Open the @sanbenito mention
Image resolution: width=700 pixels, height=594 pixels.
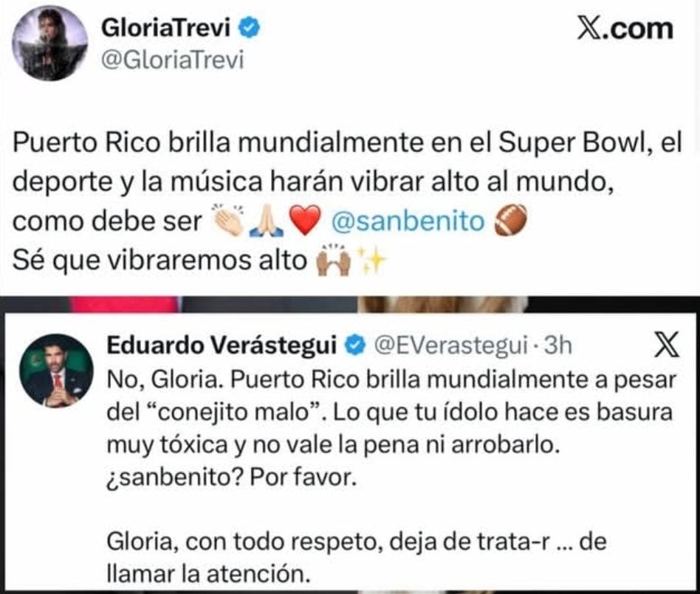click(408, 221)
